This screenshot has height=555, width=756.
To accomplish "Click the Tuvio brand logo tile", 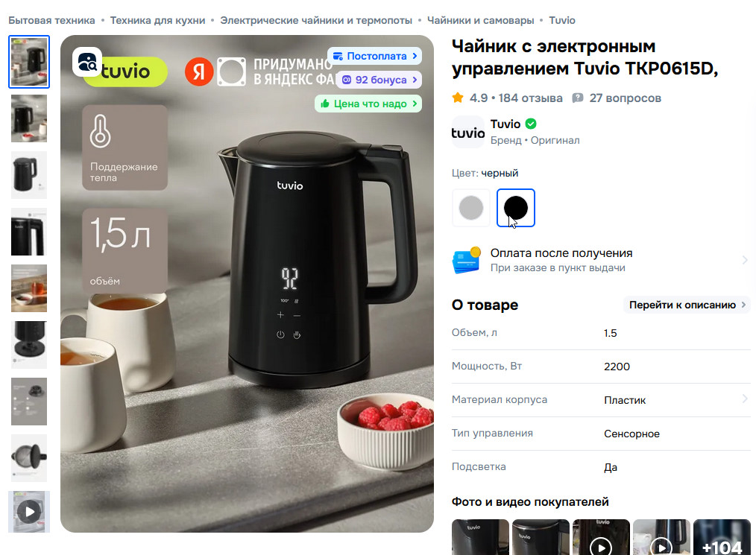I will 467,132.
